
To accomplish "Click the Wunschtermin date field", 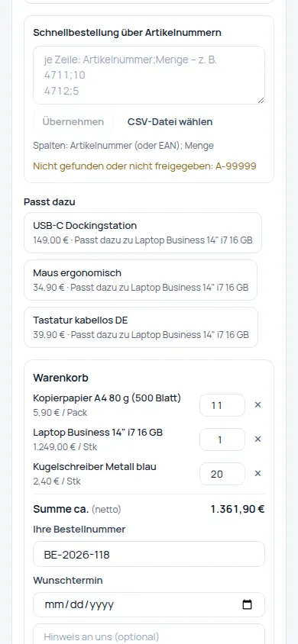I will click(149, 604).
